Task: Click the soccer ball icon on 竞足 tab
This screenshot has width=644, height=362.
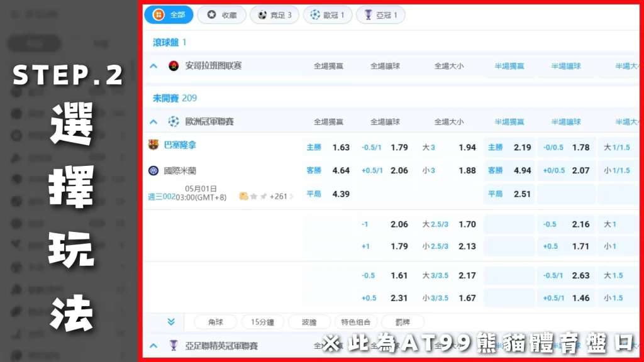Action: point(262,14)
